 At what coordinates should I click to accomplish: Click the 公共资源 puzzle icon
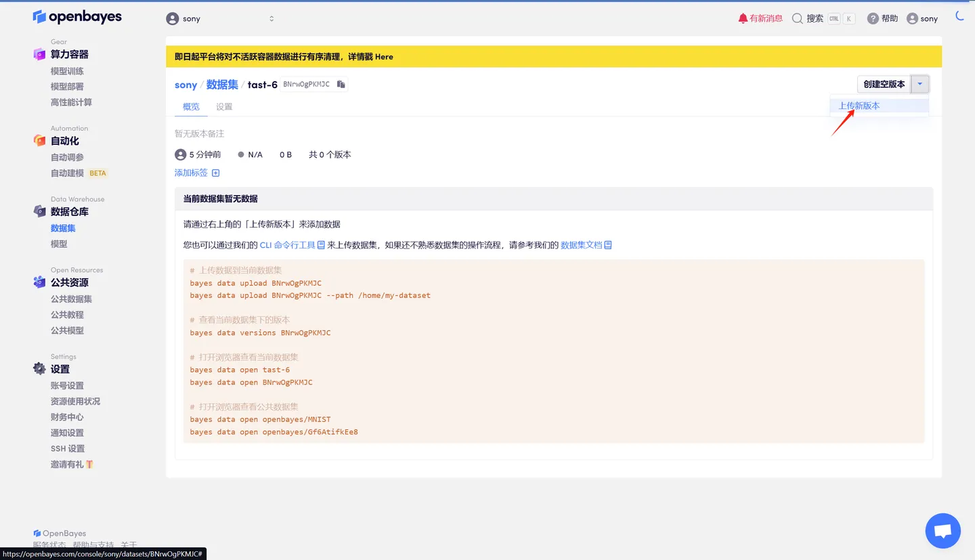pos(39,282)
